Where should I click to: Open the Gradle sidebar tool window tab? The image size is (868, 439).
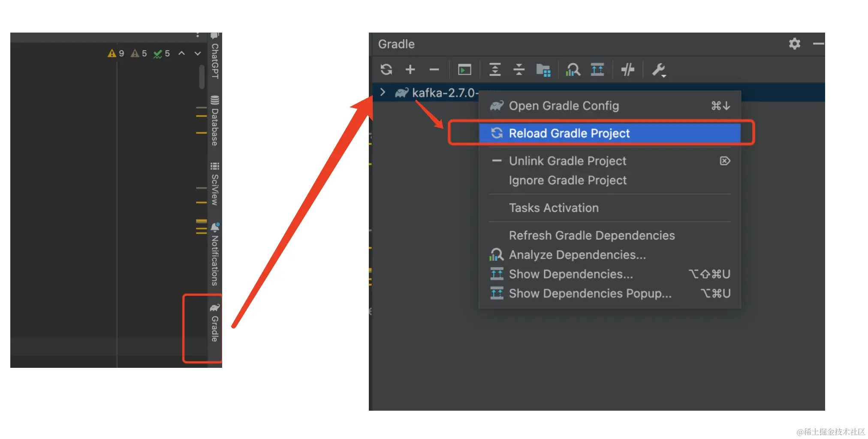tap(215, 323)
